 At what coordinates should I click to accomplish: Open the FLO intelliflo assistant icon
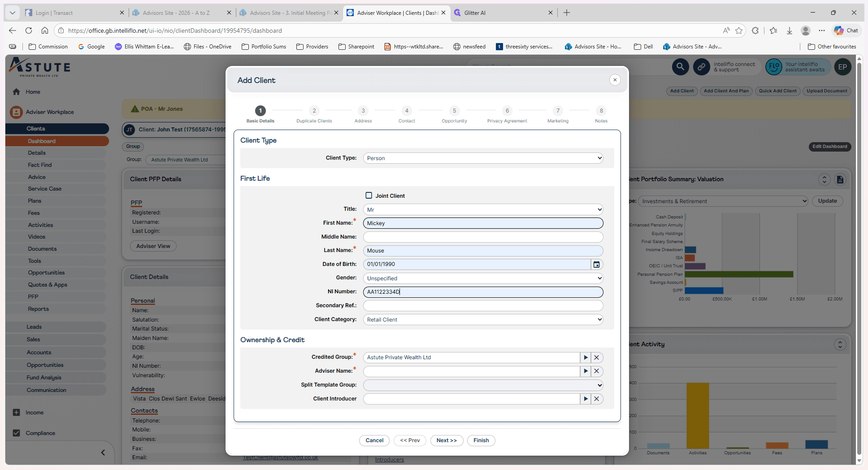tap(773, 67)
